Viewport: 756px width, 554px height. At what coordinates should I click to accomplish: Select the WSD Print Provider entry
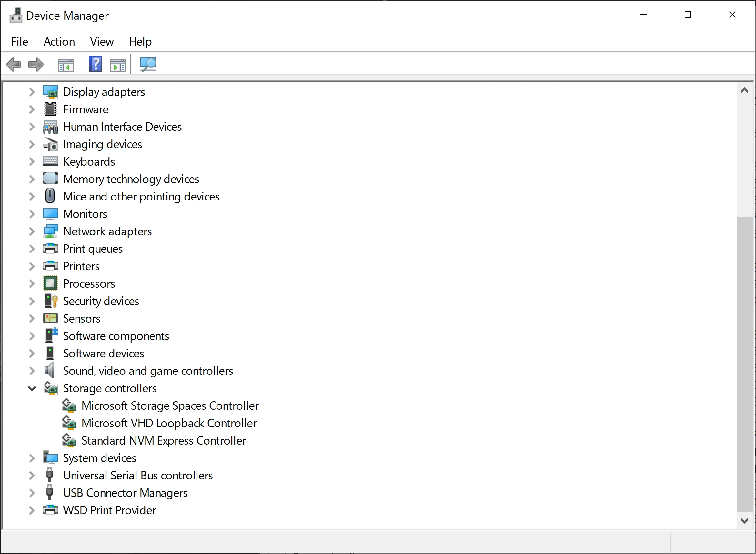tap(109, 510)
